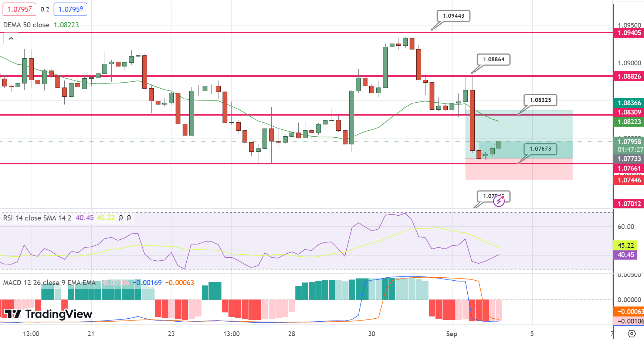Open the purple lightning bolt alert icon
The width and height of the screenshot is (644, 339).
[499, 201]
